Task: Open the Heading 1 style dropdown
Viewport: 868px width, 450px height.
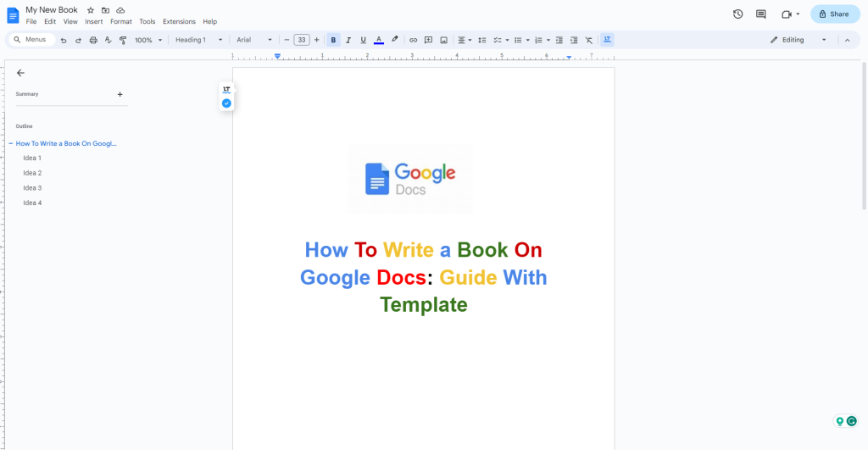Action: (x=198, y=40)
